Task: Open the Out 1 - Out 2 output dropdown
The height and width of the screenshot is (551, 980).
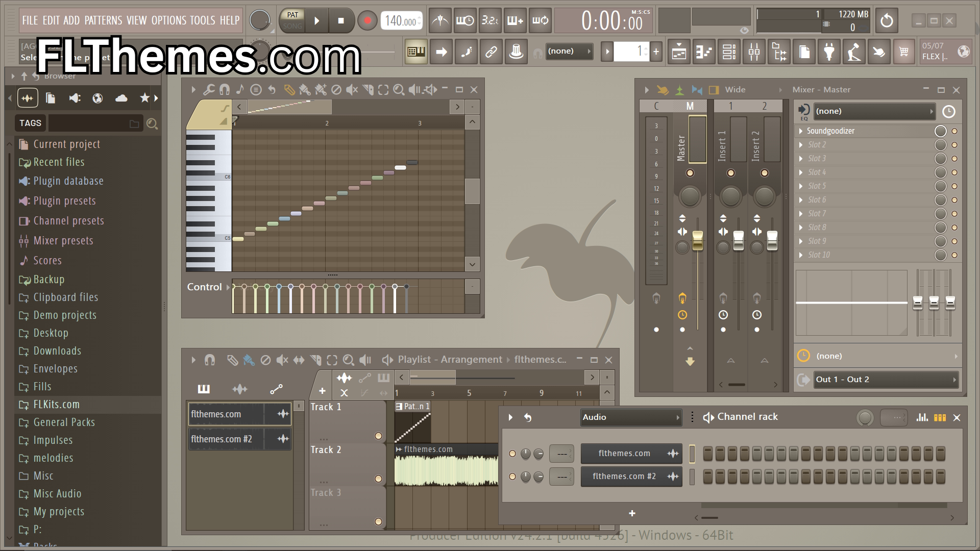Action: click(886, 380)
